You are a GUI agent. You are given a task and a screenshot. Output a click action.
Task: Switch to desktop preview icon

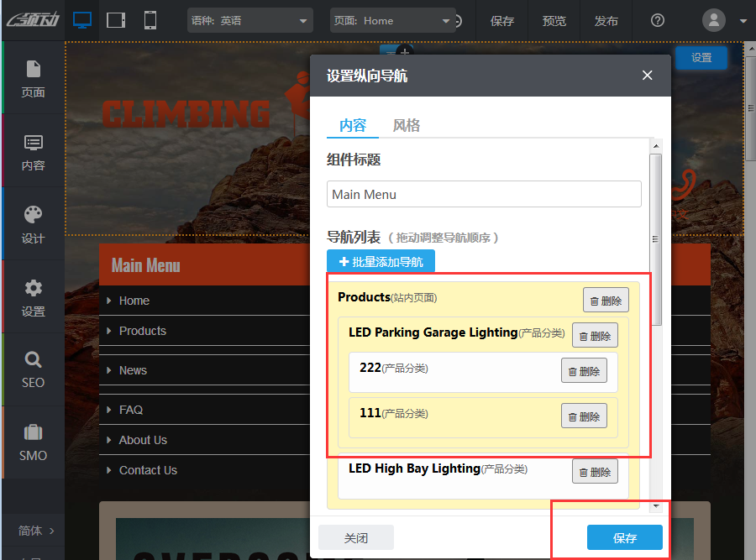tap(82, 20)
